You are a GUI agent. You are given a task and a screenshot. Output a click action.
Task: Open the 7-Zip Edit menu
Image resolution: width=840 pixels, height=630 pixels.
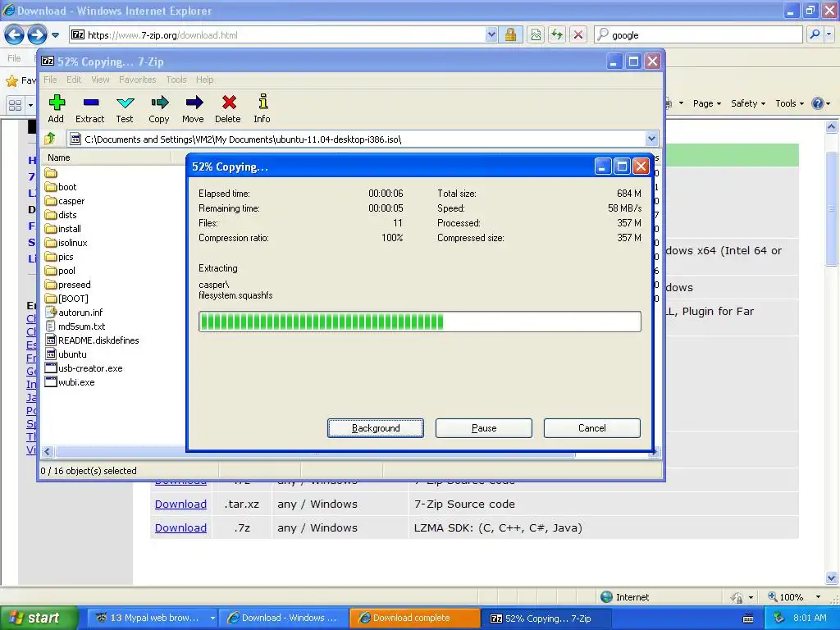[x=74, y=80]
